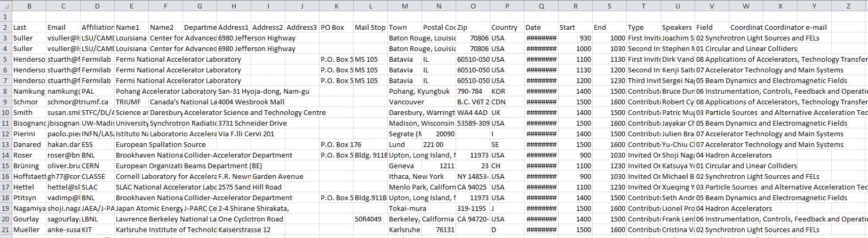Select row 2 header
Image resolution: width=868 pixels, height=238 pixels.
(x=6, y=27)
